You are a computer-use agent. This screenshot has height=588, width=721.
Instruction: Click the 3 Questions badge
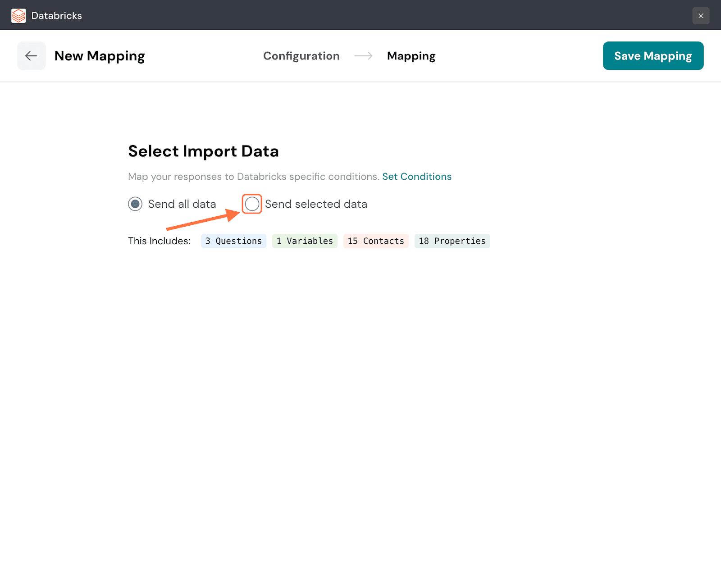click(x=233, y=241)
